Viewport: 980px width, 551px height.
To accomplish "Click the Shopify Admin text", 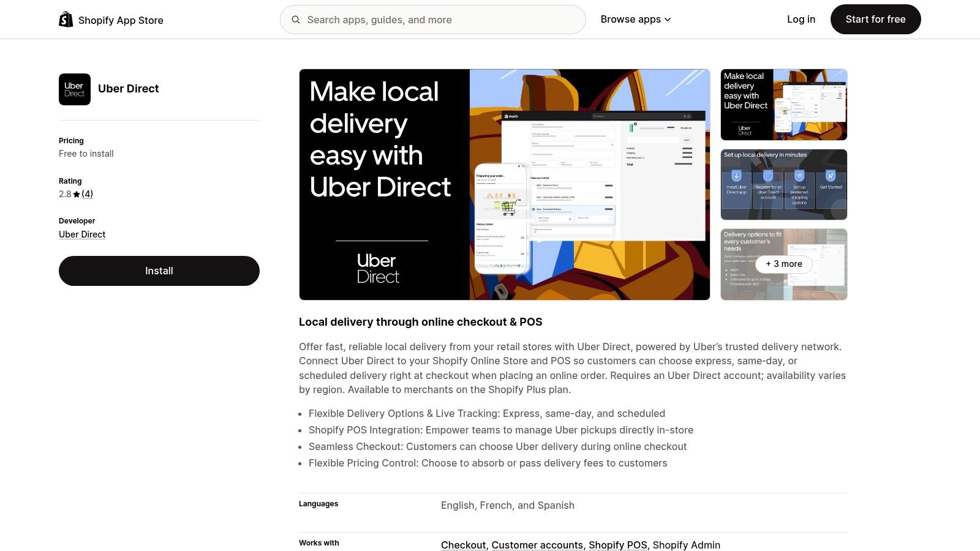I will click(687, 545).
